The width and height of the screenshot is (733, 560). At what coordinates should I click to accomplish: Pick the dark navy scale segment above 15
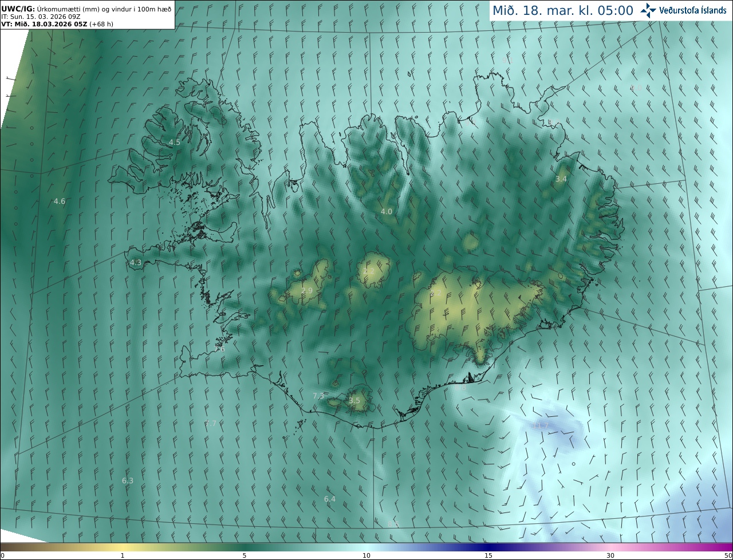click(488, 547)
